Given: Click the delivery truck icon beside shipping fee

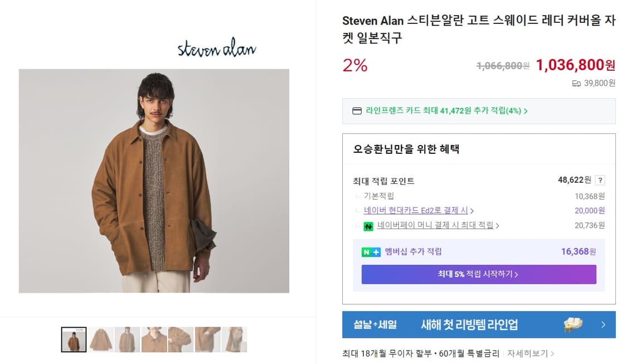Looking at the screenshot, I should (x=576, y=83).
